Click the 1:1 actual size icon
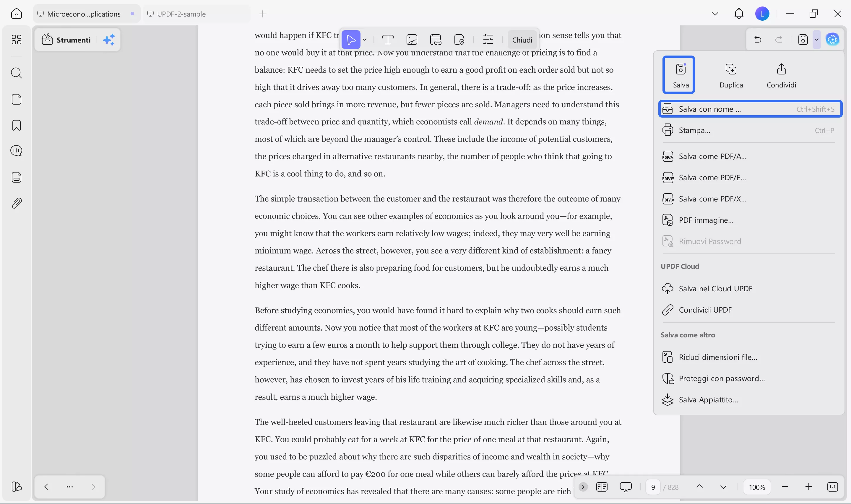The height and width of the screenshot is (504, 851). coord(832,487)
